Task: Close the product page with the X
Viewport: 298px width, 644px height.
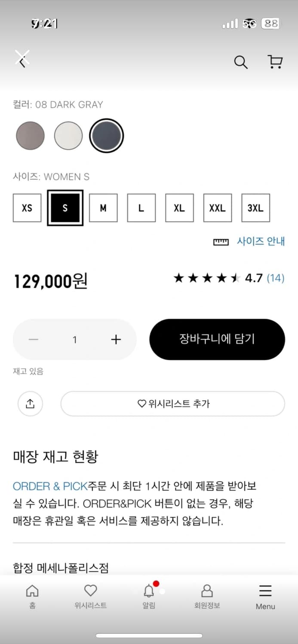Action: point(22,56)
